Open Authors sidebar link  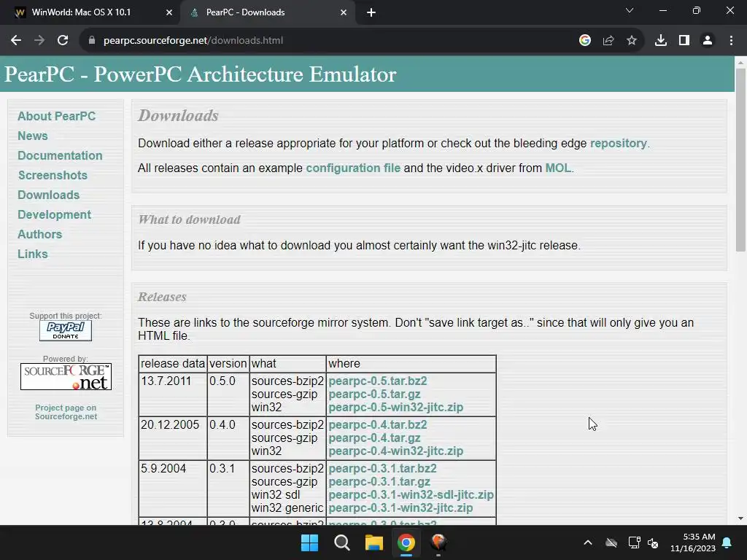click(40, 234)
